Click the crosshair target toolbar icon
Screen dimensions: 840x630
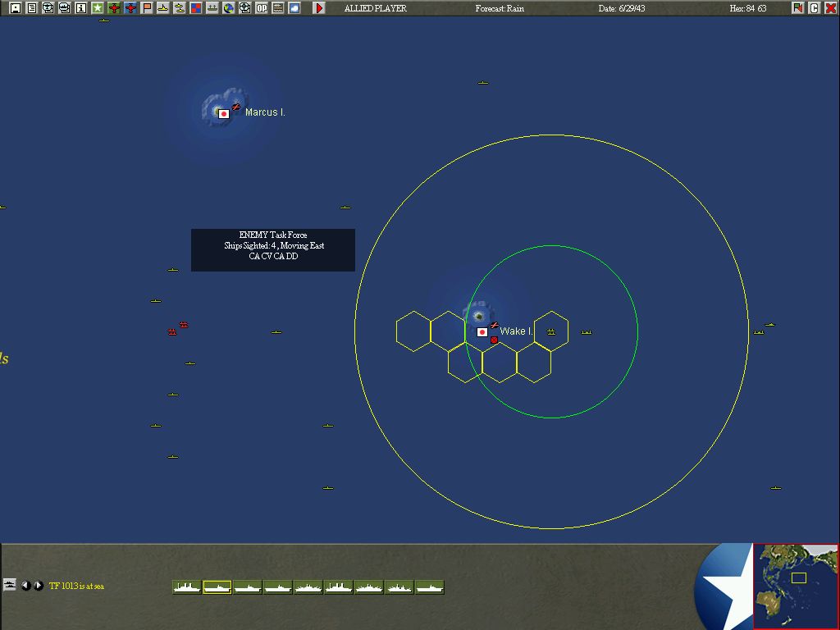245,8
